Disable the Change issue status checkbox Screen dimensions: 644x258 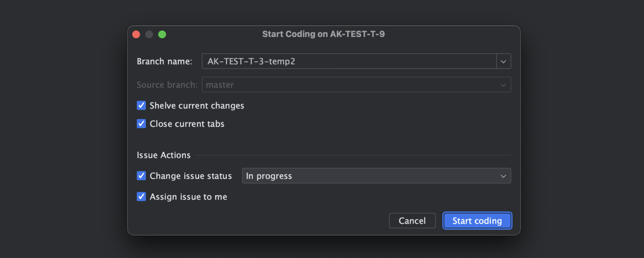click(141, 176)
